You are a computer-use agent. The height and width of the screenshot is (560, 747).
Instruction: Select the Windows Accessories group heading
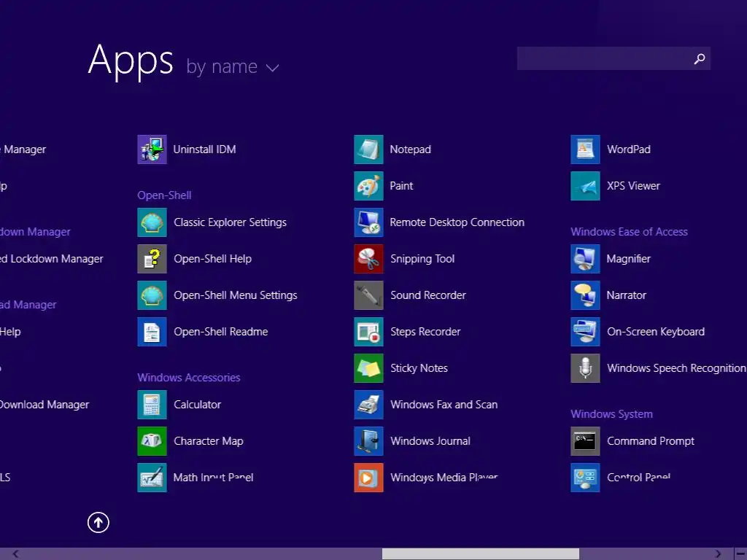pos(189,378)
